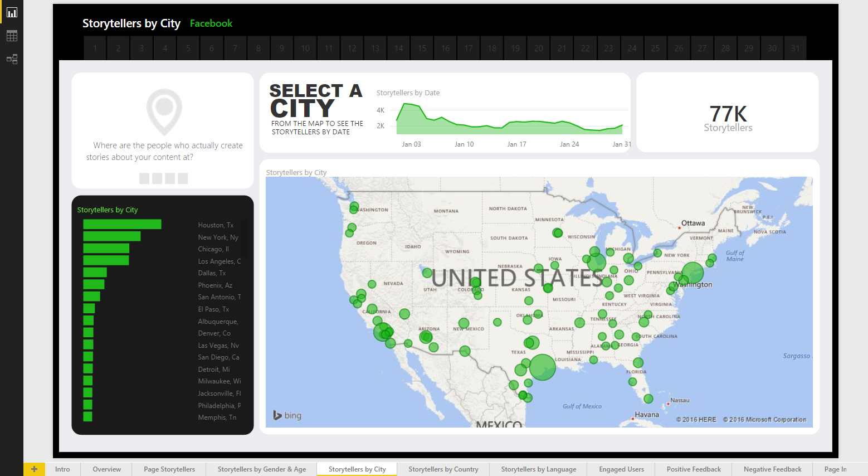Open Storytellers by Language tab

point(539,469)
